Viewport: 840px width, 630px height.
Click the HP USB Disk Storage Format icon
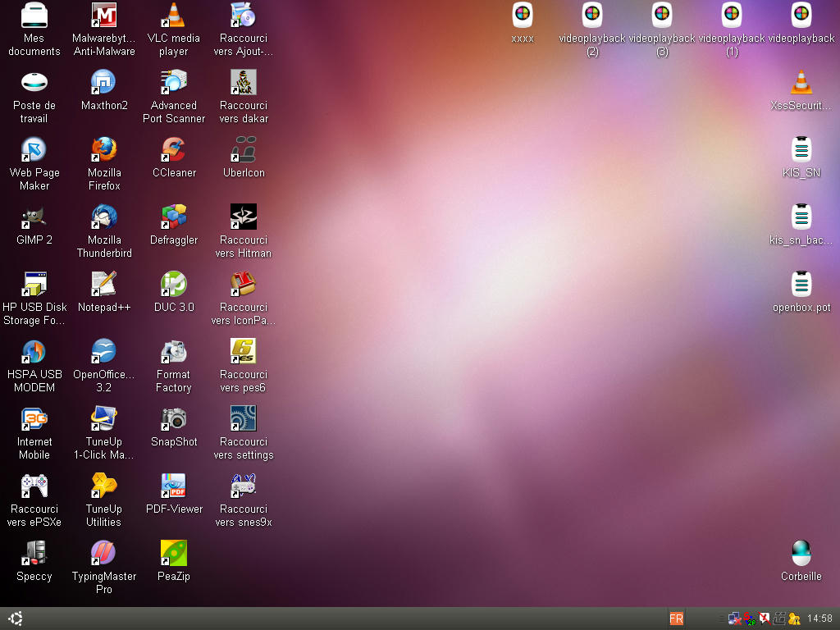coord(34,284)
